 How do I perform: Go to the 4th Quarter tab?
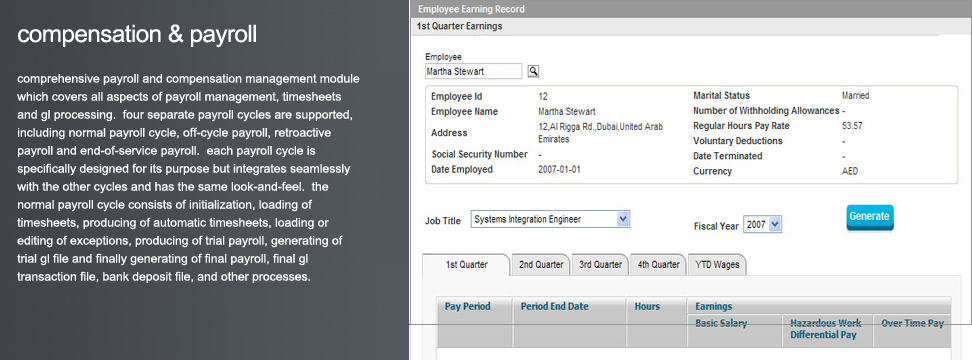658,265
